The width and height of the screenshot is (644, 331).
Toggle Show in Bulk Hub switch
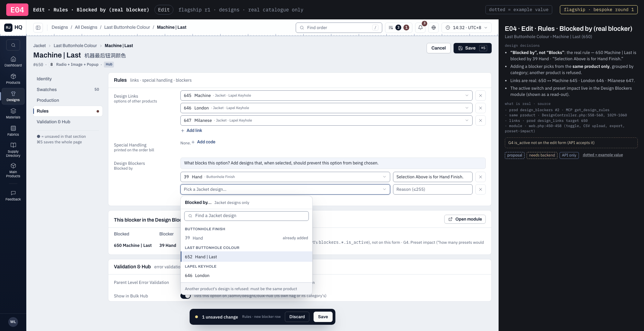point(186,296)
